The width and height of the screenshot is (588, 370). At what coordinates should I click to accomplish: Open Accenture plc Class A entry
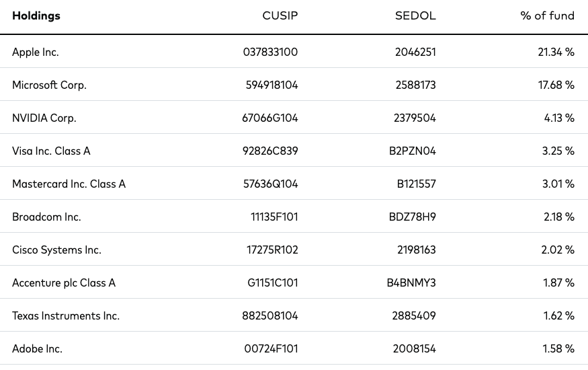click(x=64, y=283)
